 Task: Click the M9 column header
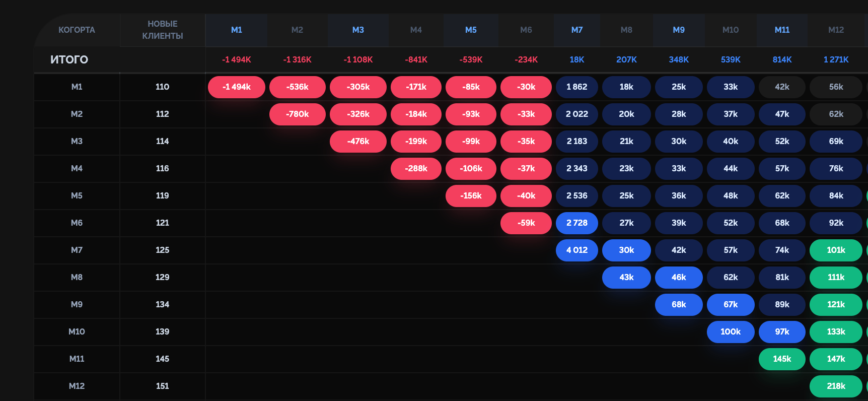click(x=678, y=30)
